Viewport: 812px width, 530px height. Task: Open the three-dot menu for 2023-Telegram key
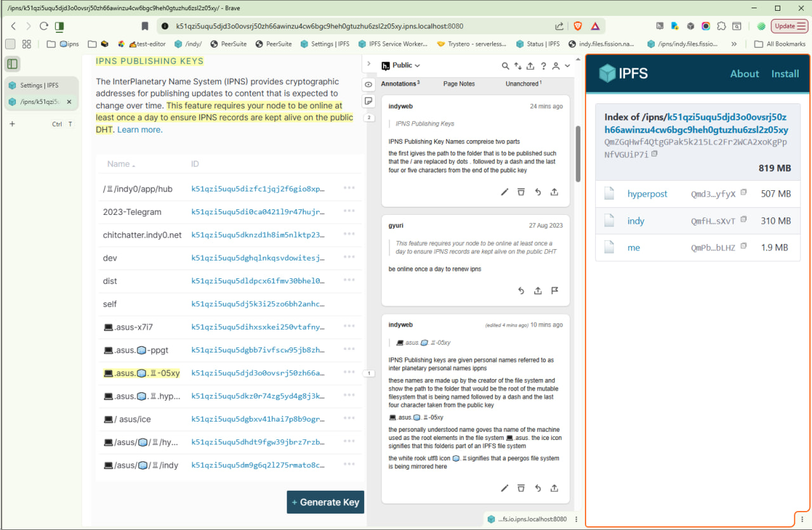coord(349,211)
